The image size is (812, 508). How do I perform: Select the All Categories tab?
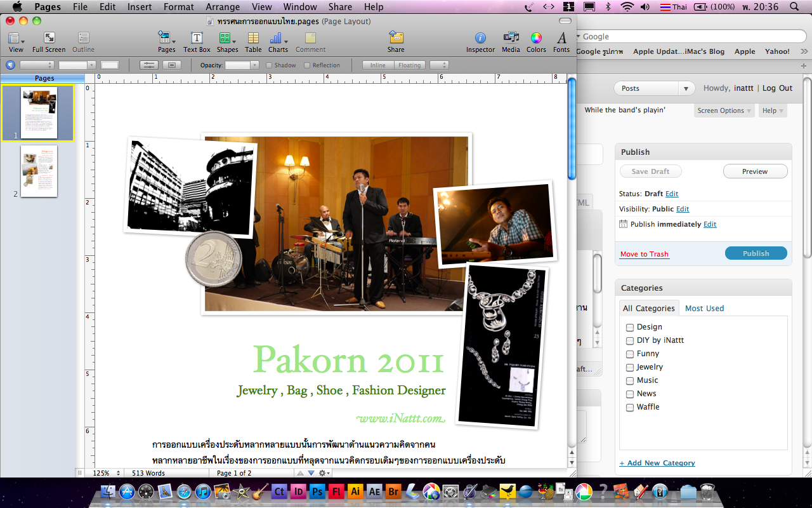tap(649, 308)
